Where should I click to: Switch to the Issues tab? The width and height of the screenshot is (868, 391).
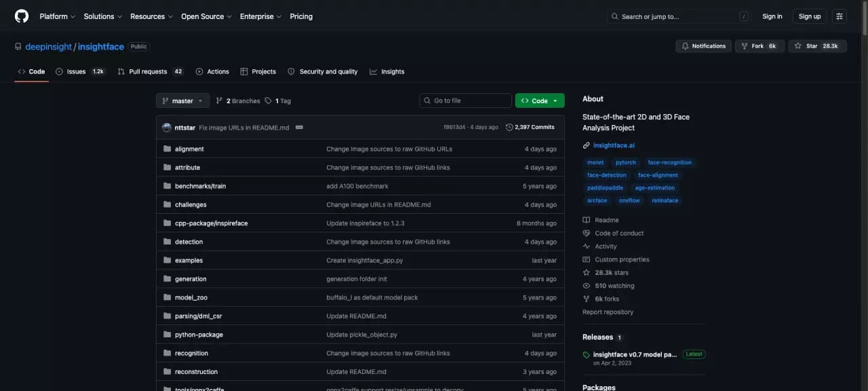click(x=80, y=71)
